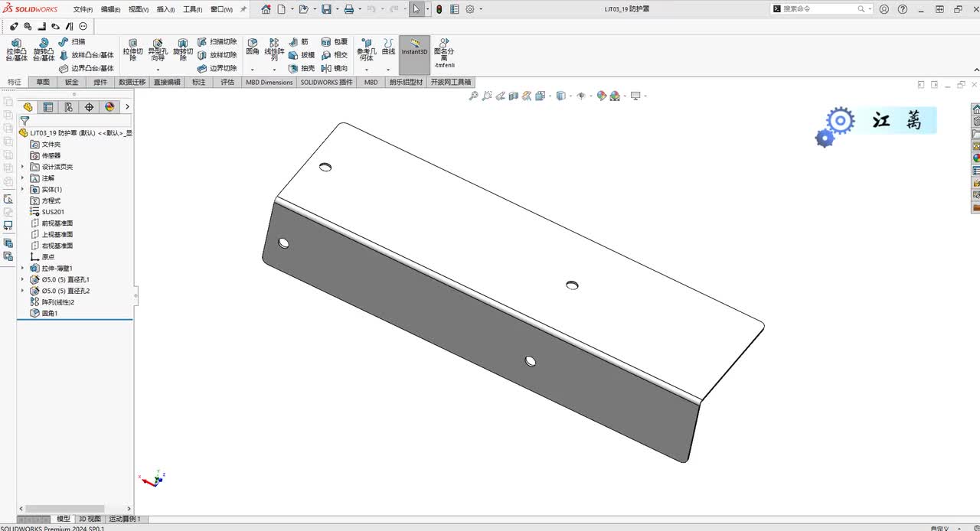Open the DisplayManager color-wheel tab
980x531 pixels.
(x=109, y=107)
